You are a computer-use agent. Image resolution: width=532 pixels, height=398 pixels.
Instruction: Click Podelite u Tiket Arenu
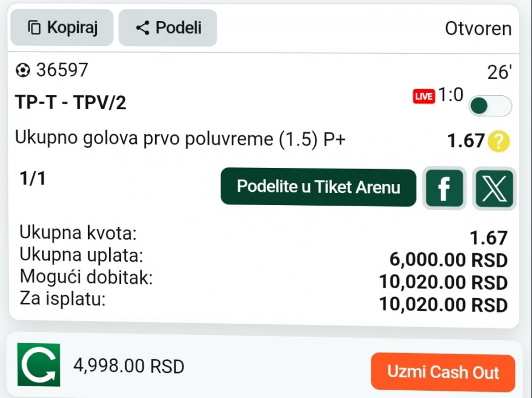click(318, 187)
